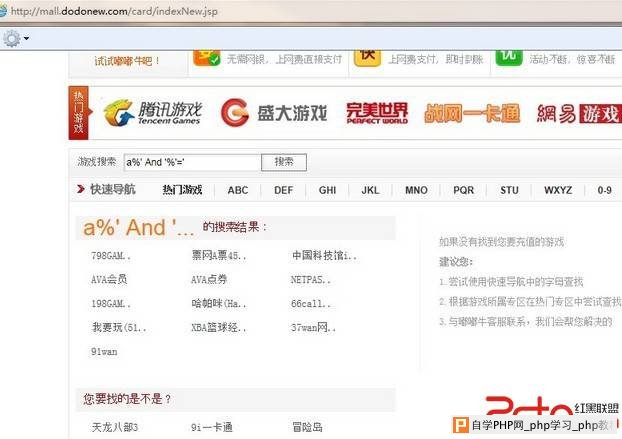Open 冒险岛 suggestion link
The image size is (622, 439).
[x=307, y=427]
